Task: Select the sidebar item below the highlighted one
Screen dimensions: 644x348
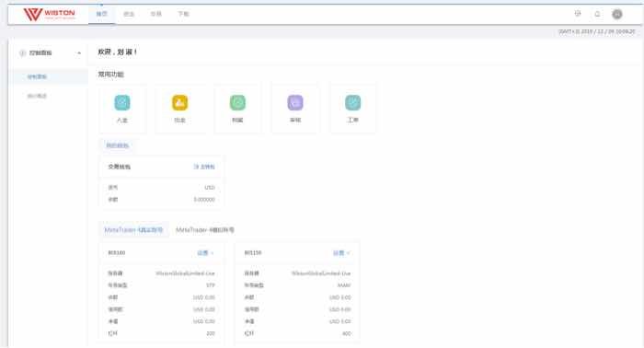Action: (x=37, y=96)
